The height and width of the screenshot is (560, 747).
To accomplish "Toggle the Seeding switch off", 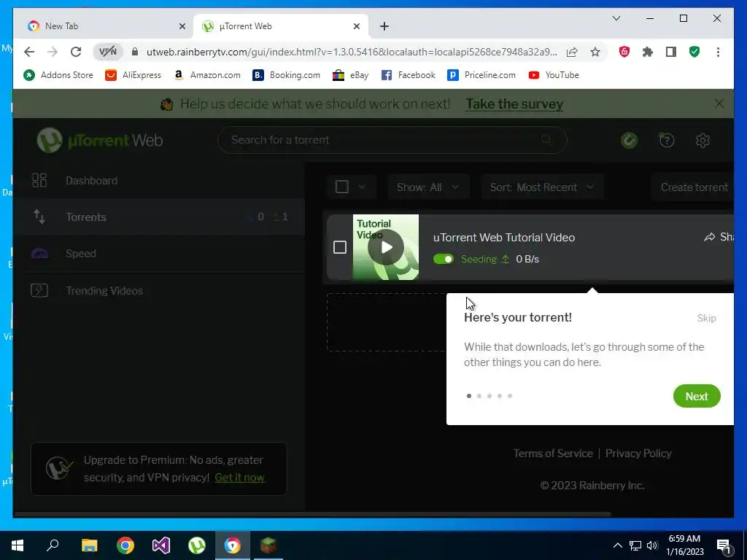I will [x=444, y=259].
